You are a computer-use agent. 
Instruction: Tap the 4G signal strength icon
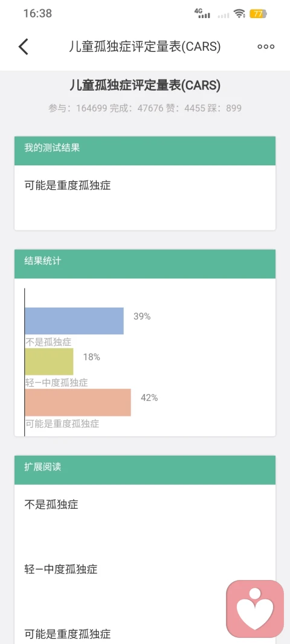pyautogui.click(x=202, y=14)
